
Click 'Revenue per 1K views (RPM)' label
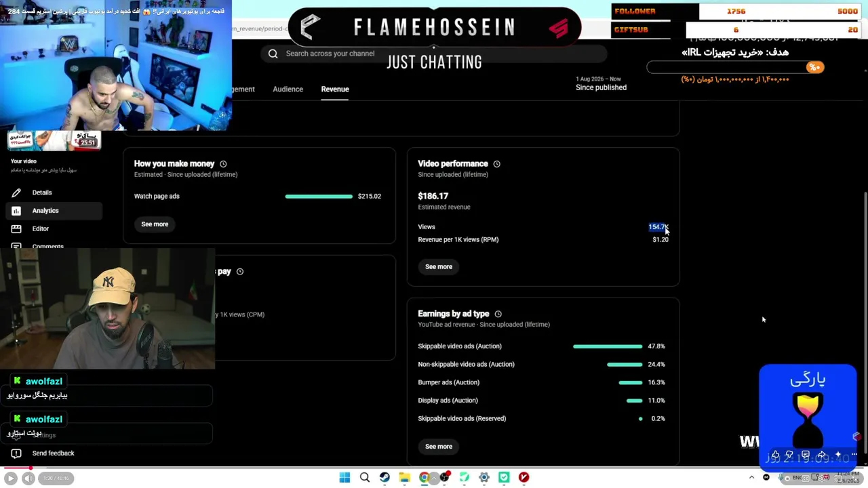(x=458, y=240)
